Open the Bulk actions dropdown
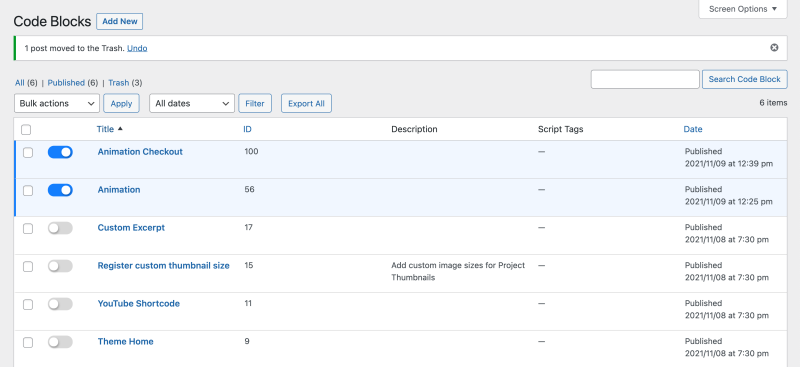 (x=57, y=103)
